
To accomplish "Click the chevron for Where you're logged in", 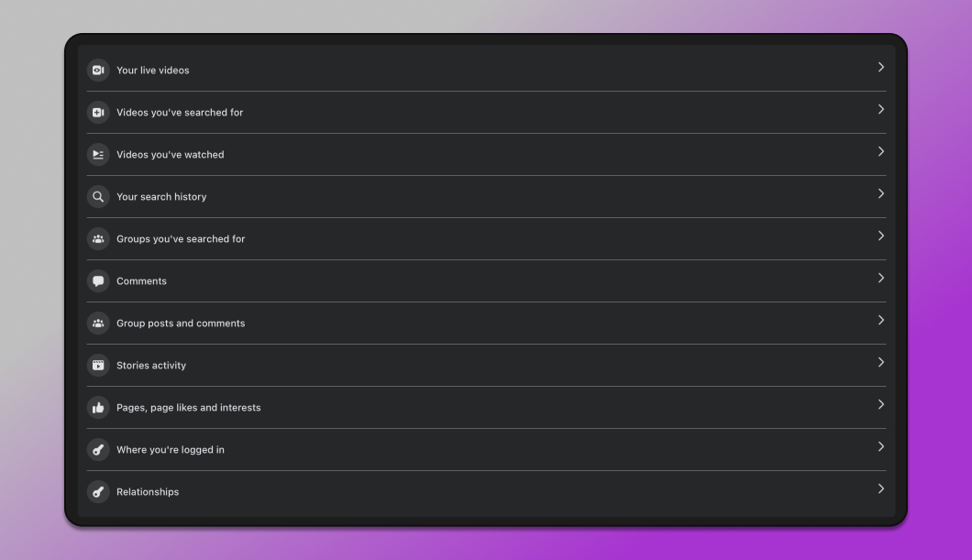I will [881, 446].
